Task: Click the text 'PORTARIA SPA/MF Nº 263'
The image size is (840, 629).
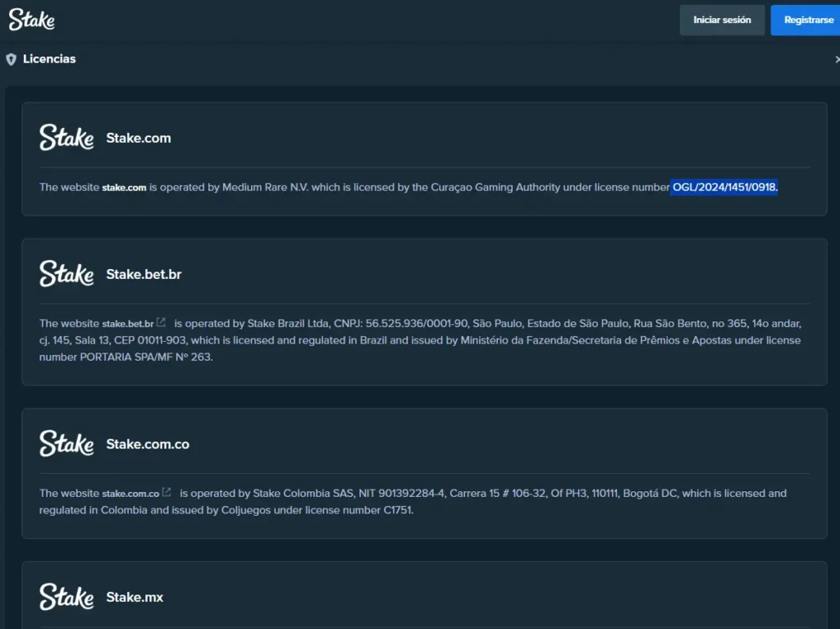Action: (145, 357)
